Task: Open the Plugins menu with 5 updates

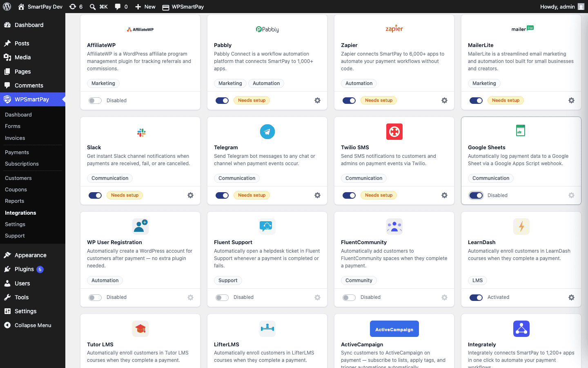Action: [33, 269]
